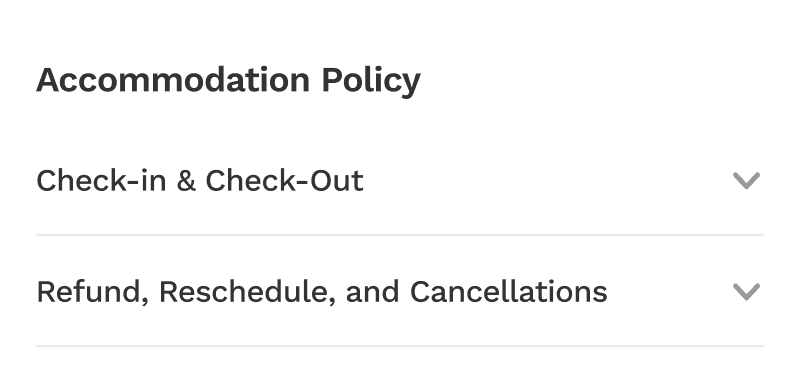Image resolution: width=800 pixels, height=382 pixels.
Task: Click the down arrow beside Refund, Reschedule, Cancellations
Action: (746, 292)
